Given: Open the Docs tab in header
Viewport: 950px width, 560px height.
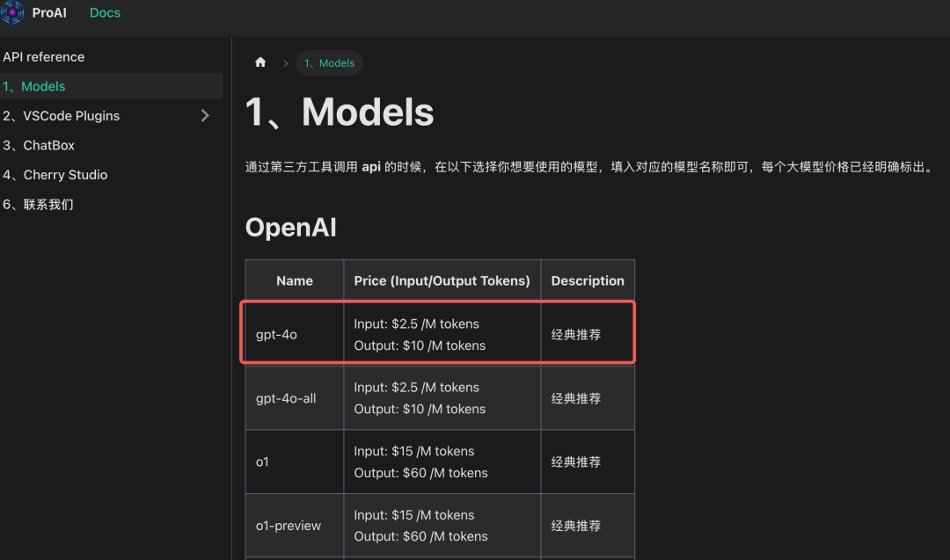Looking at the screenshot, I should (105, 12).
